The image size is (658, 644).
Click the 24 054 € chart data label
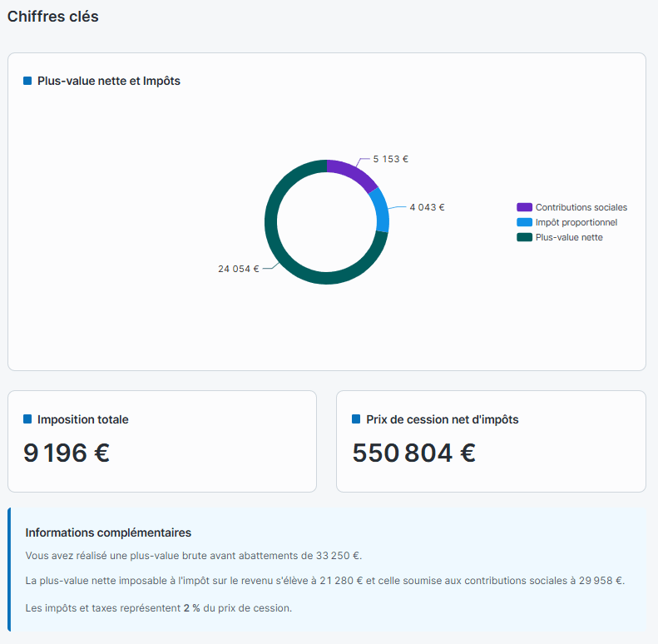[x=239, y=269]
